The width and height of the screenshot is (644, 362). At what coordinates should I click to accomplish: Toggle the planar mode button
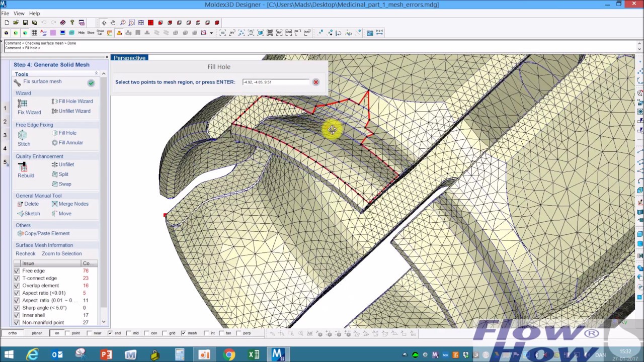(37, 333)
